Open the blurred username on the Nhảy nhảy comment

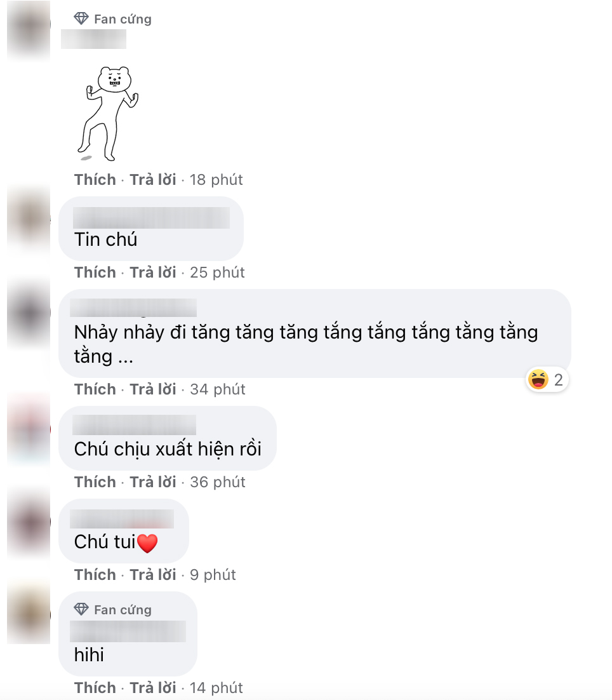click(x=133, y=307)
